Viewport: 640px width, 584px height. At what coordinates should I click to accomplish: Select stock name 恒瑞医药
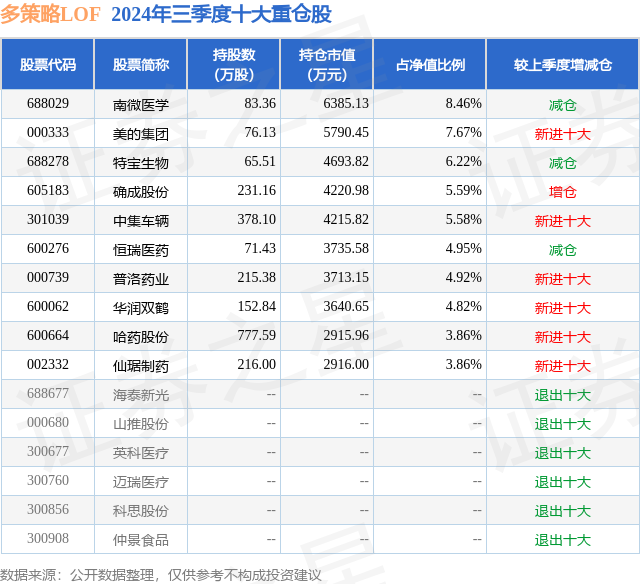pos(141,250)
